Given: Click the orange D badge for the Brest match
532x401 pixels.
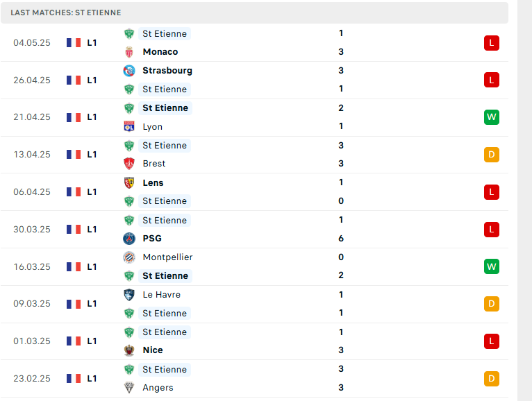Looking at the screenshot, I should 491,155.
